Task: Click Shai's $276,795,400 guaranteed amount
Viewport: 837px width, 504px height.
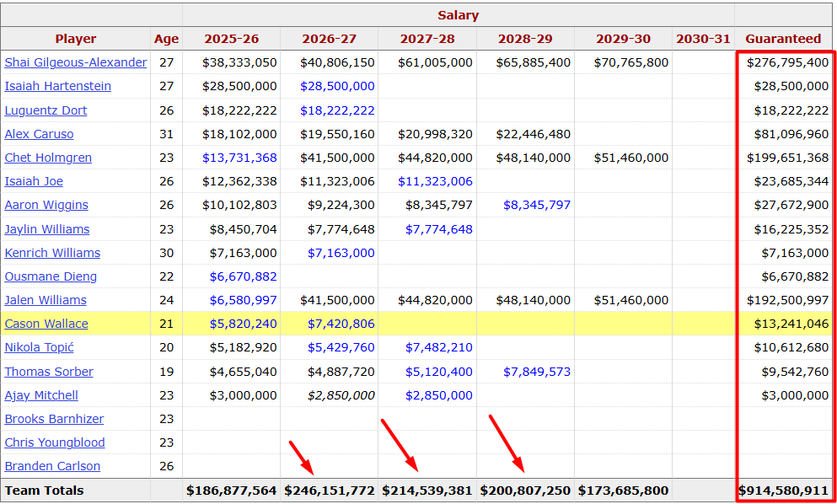Action: coord(787,62)
